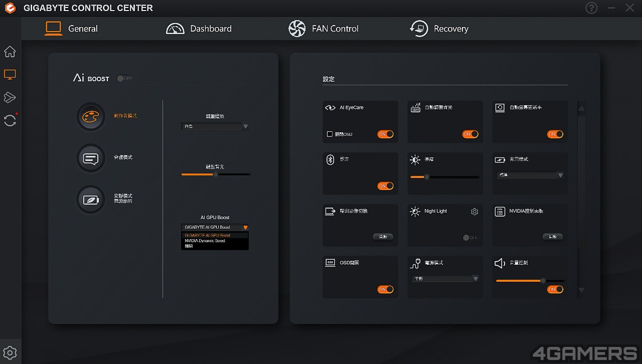Toggle the AI EyeCare switch

tap(386, 134)
